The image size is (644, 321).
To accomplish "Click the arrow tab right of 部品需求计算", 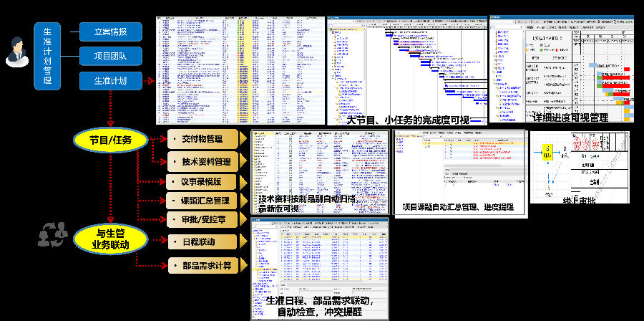I will click(x=244, y=265).
